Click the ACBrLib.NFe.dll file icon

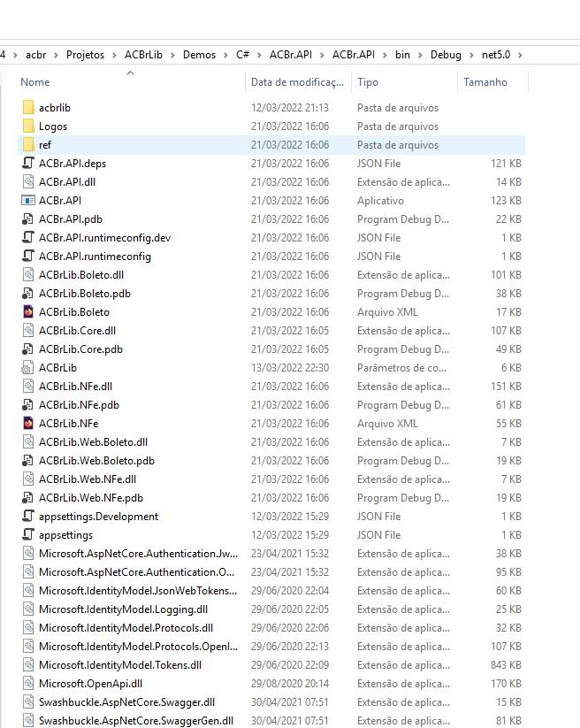(28, 387)
